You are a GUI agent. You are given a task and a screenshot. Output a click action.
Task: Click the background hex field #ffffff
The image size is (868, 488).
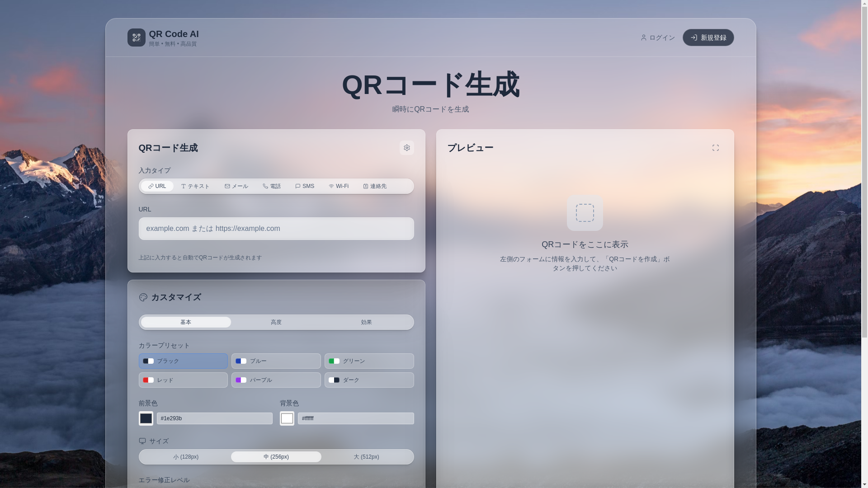click(x=356, y=418)
